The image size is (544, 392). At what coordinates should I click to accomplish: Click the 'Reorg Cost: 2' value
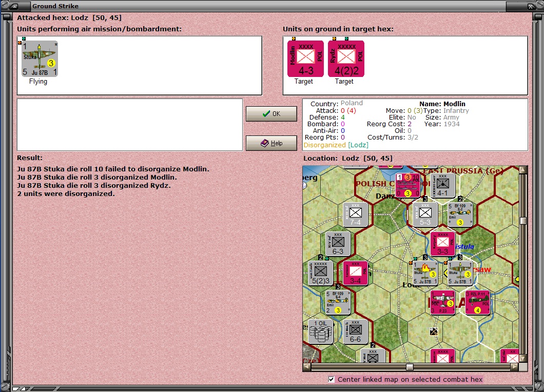point(389,124)
